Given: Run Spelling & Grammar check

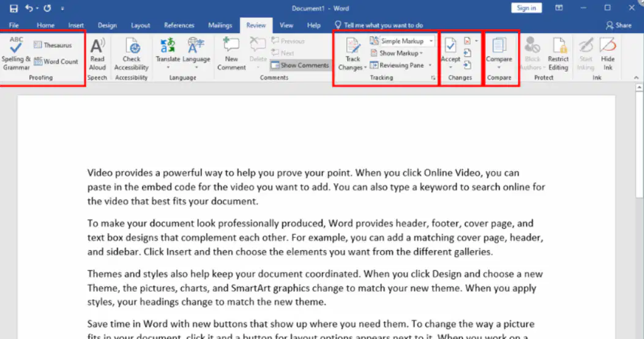Looking at the screenshot, I should click(16, 53).
